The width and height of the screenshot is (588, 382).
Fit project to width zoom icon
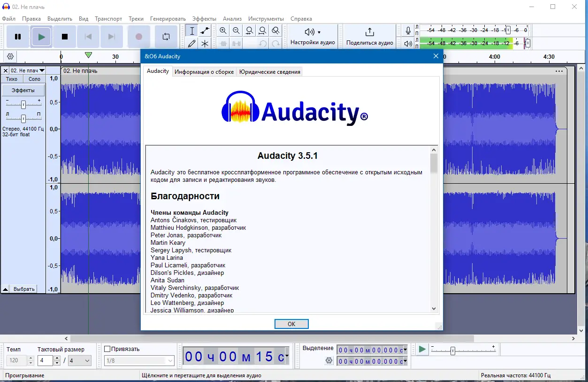[263, 31]
